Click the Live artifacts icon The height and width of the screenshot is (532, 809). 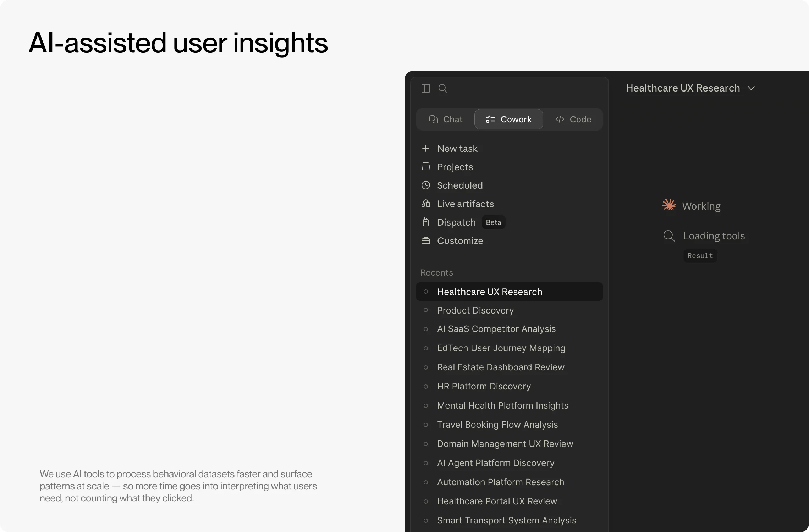tap(426, 204)
